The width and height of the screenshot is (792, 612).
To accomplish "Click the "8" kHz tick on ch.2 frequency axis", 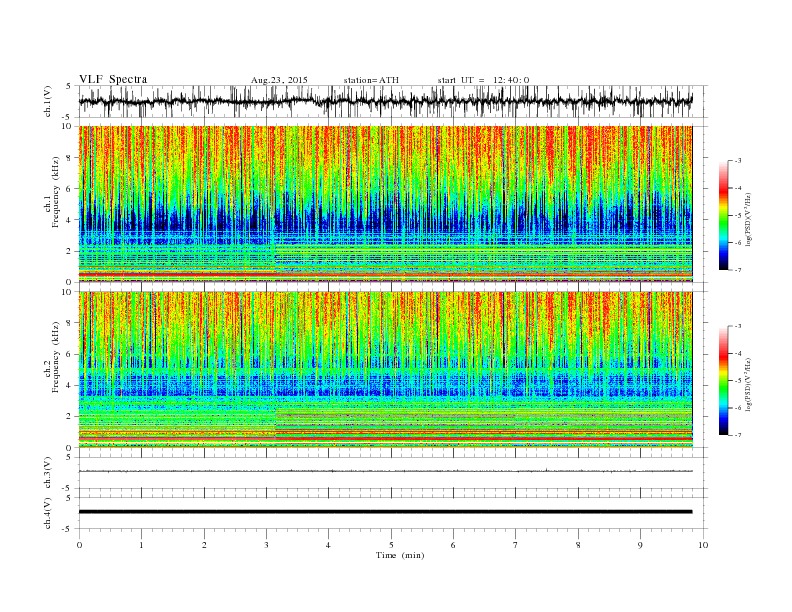I will [x=70, y=323].
